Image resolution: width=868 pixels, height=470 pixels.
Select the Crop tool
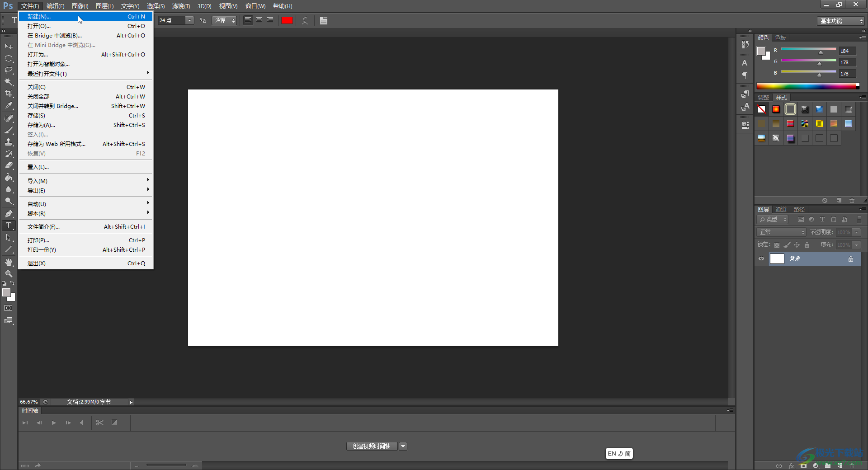pyautogui.click(x=9, y=94)
